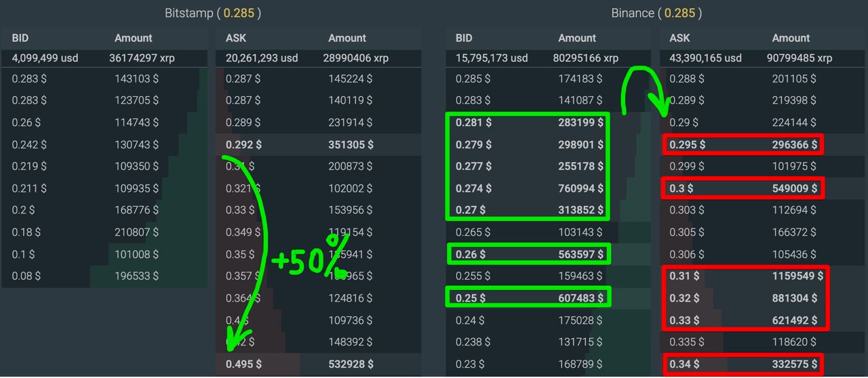Select the 0.495 $ ask price
868x378 pixels.
pyautogui.click(x=243, y=364)
